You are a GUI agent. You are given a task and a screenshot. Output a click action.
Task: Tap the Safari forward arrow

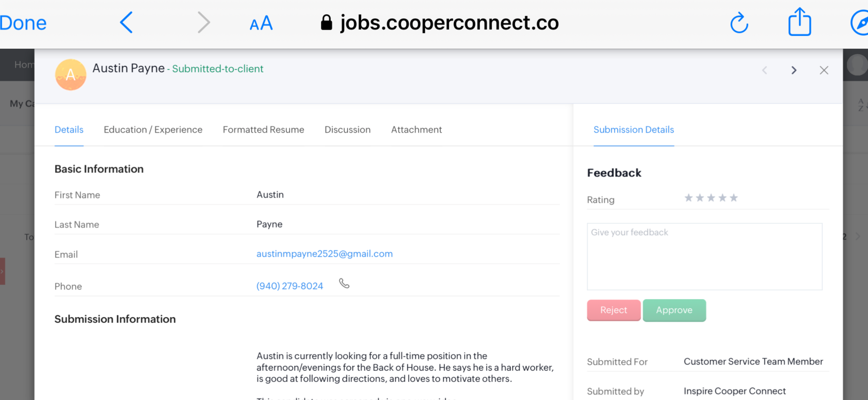(204, 23)
